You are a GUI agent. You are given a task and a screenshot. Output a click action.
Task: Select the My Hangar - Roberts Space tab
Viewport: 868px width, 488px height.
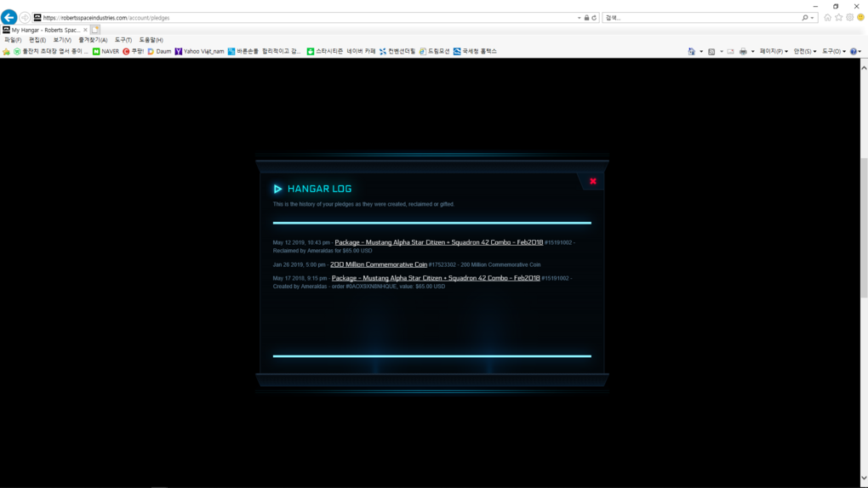click(x=45, y=30)
